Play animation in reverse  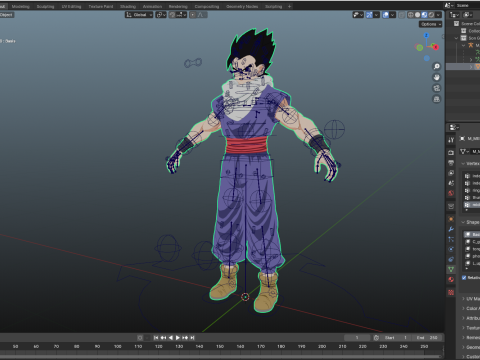click(x=171, y=338)
